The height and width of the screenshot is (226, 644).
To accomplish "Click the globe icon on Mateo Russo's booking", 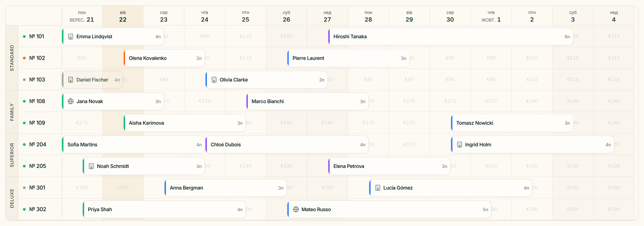I will pos(296,210).
